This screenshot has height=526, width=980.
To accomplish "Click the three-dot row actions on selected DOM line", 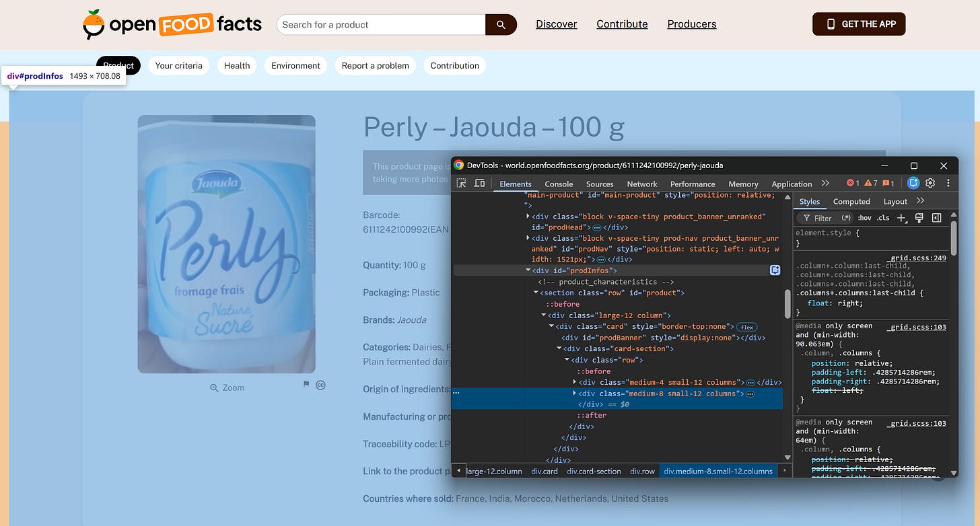I will coord(456,393).
